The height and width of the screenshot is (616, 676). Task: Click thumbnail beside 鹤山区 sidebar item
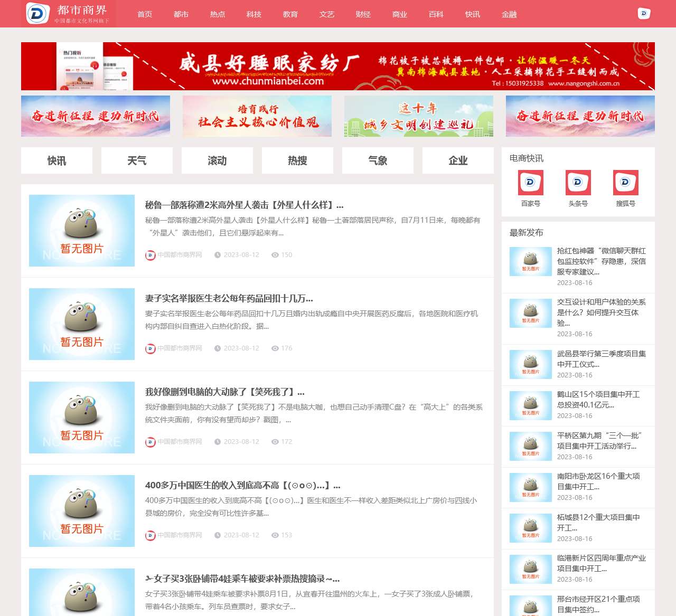coord(531,405)
